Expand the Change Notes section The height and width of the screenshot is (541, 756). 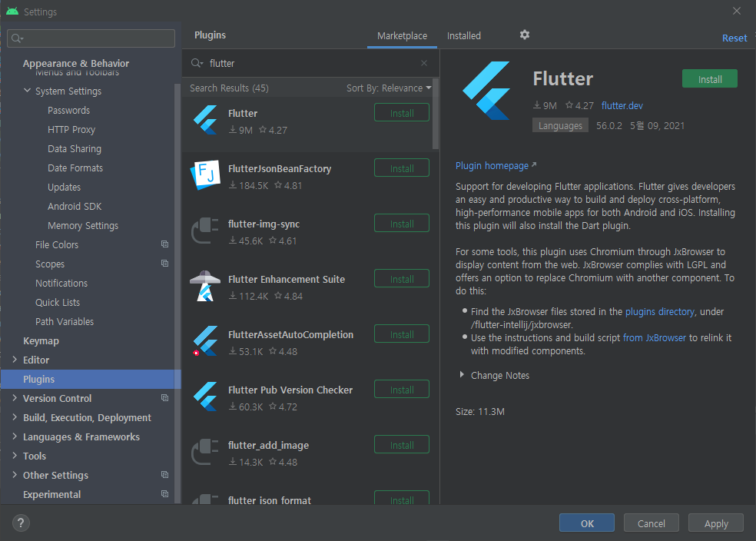pyautogui.click(x=462, y=375)
